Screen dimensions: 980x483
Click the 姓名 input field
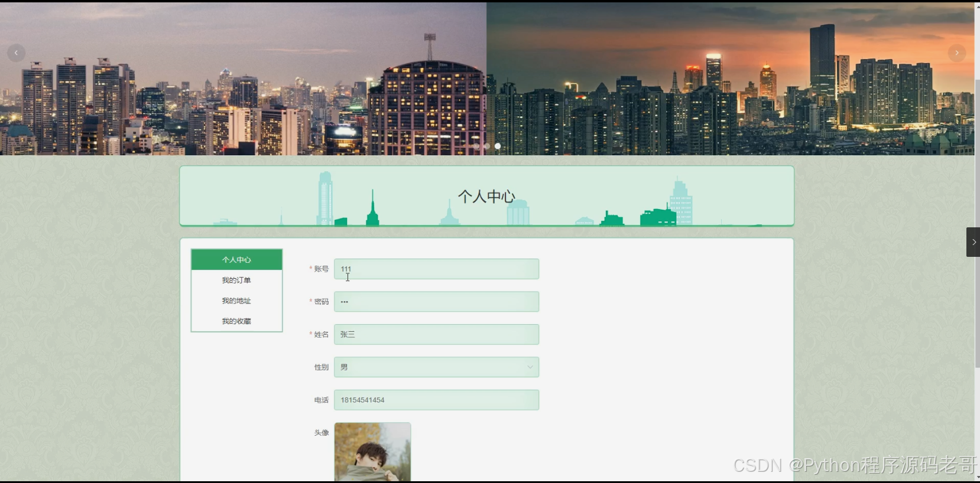point(436,334)
